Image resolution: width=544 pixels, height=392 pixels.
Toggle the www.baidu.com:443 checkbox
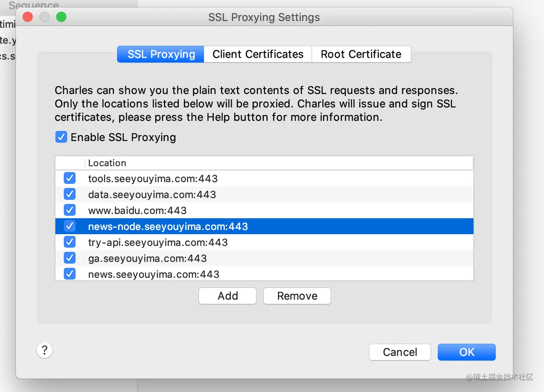coord(70,210)
